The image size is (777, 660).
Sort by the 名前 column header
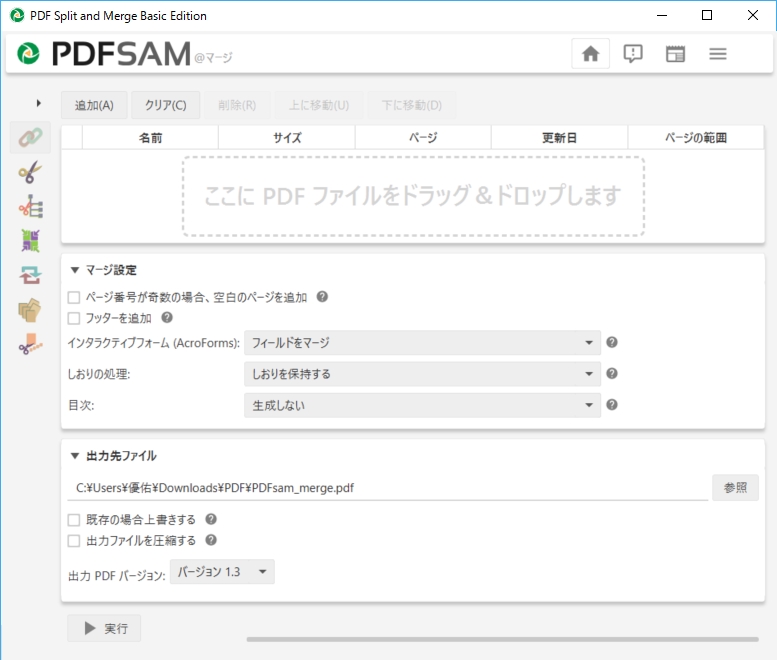pos(150,137)
